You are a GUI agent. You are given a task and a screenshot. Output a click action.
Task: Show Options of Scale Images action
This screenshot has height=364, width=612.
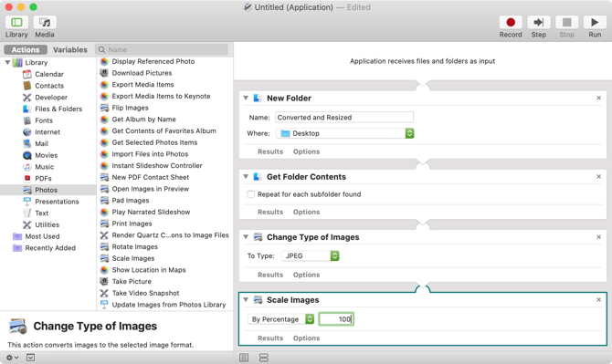306,338
